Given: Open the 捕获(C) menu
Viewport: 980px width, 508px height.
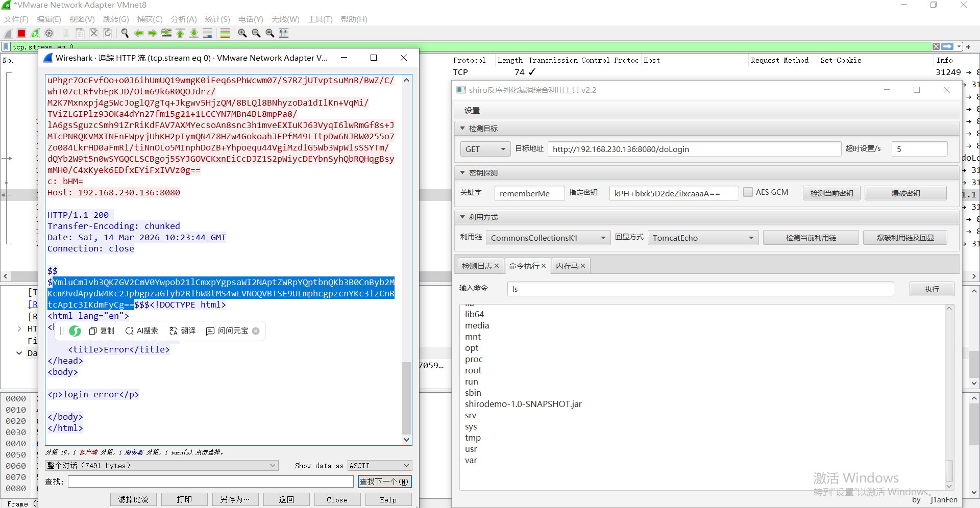Looking at the screenshot, I should (150, 19).
